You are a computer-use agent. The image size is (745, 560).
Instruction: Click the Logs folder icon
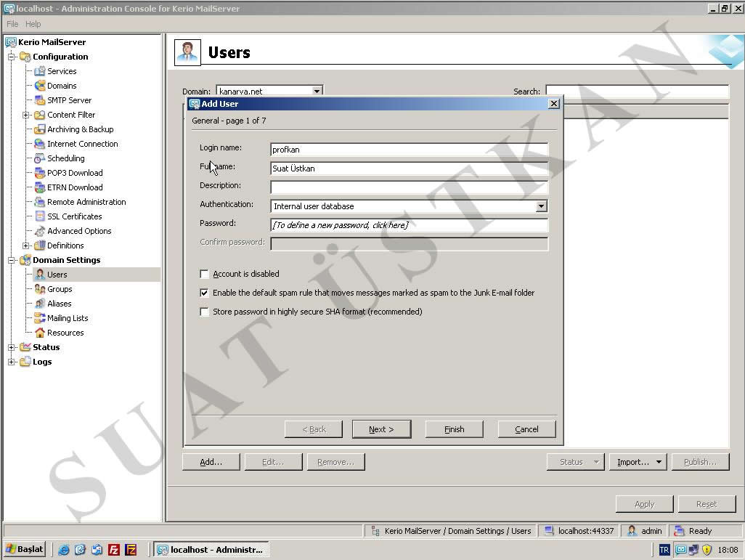point(25,362)
